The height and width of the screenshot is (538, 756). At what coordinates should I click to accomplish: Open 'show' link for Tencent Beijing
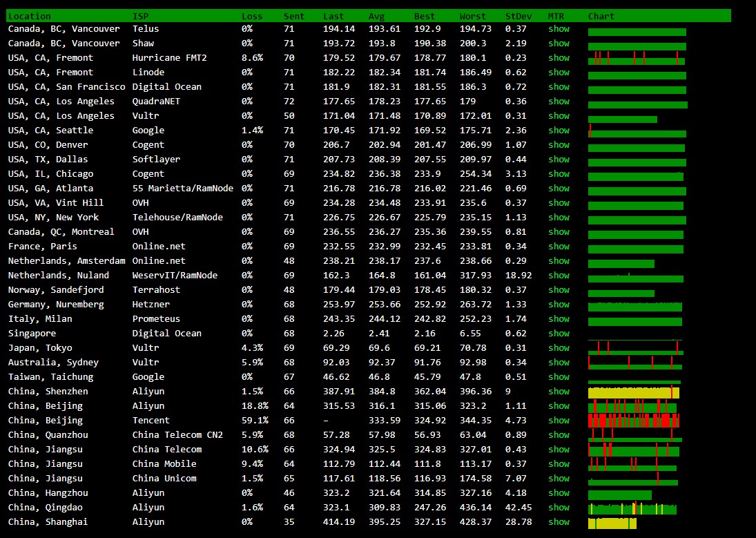(x=559, y=420)
